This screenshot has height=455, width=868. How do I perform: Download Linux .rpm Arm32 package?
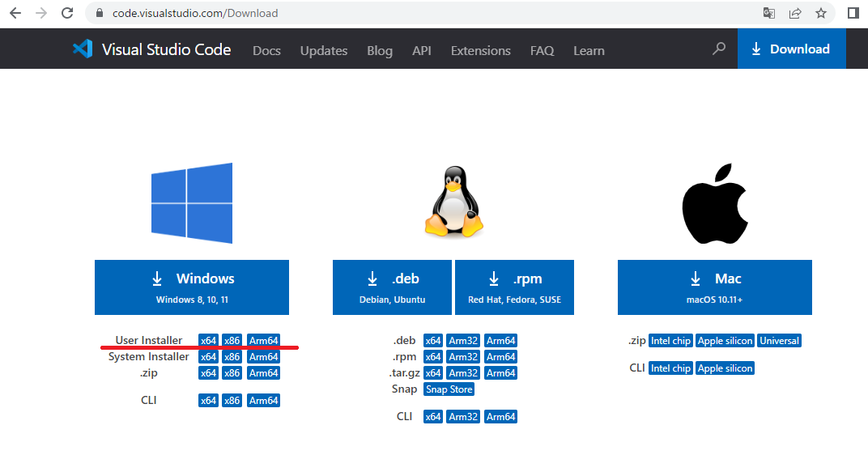click(463, 356)
